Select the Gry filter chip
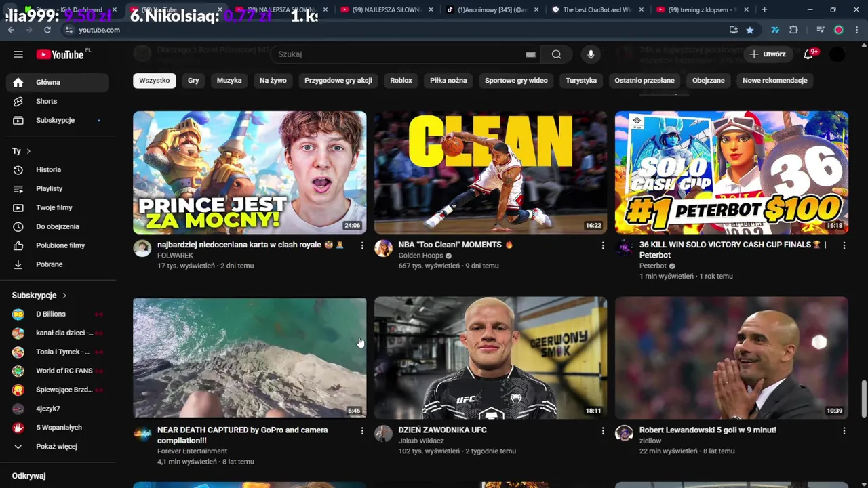 193,80
